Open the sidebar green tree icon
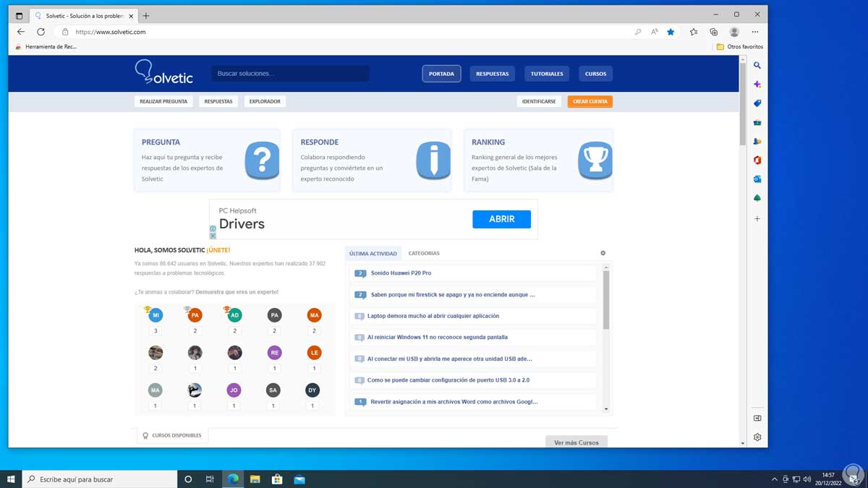 click(757, 198)
